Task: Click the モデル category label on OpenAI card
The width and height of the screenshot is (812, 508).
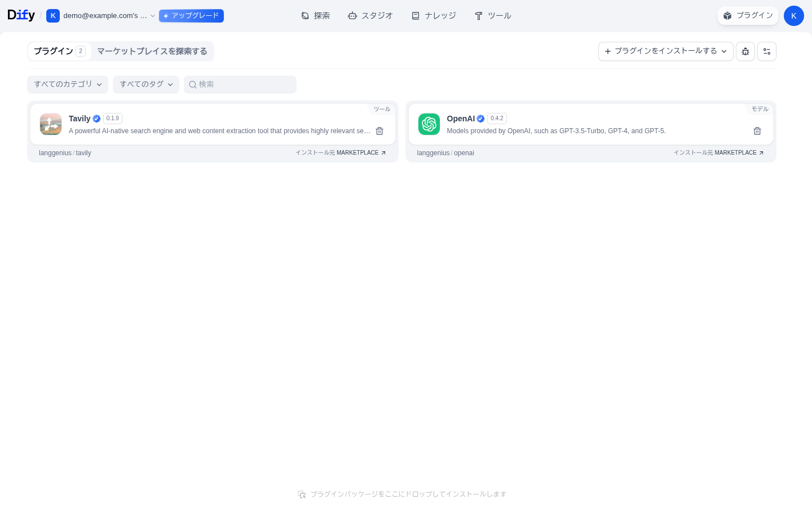Action: click(x=760, y=109)
